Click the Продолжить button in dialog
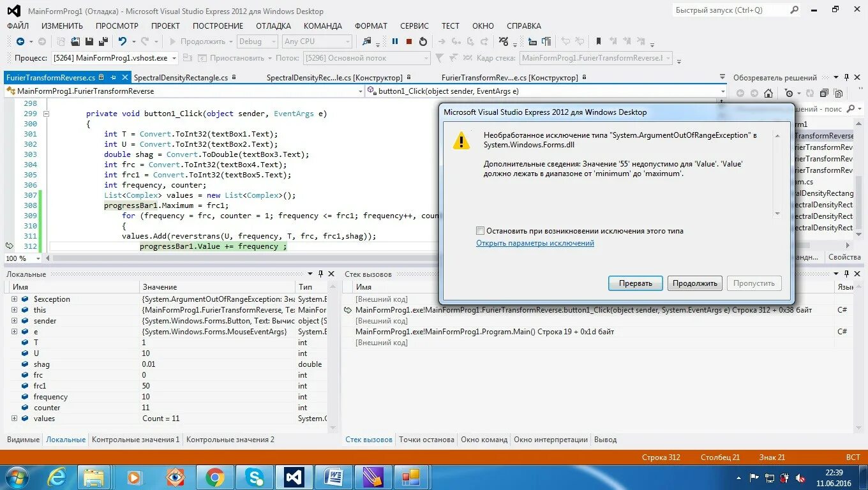The image size is (868, 490). [x=695, y=283]
